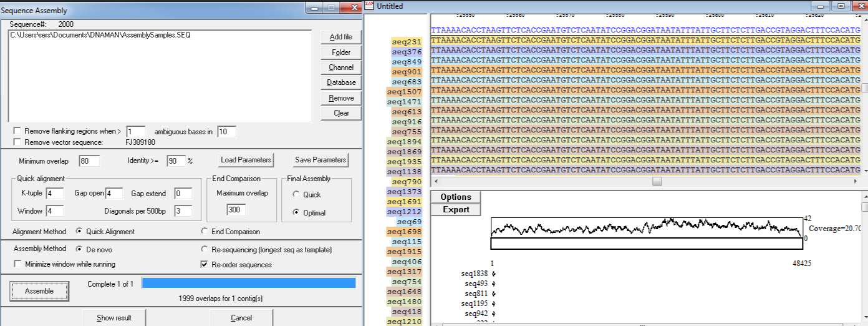Click the Cancel button
This screenshot has height=326, width=868.
click(241, 318)
